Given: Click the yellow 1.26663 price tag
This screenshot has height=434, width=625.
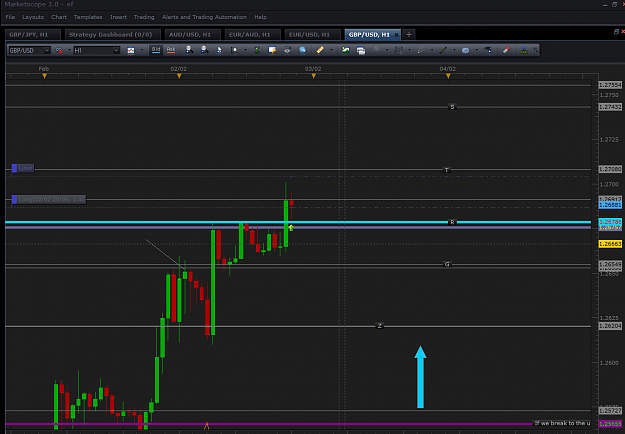Looking at the screenshot, I should click(x=610, y=244).
